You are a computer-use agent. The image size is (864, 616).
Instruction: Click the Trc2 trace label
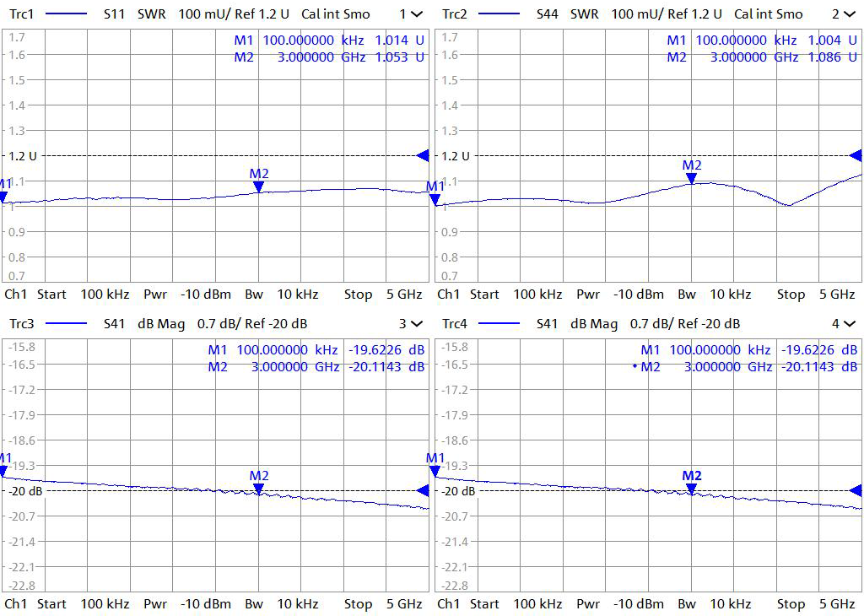[454, 14]
